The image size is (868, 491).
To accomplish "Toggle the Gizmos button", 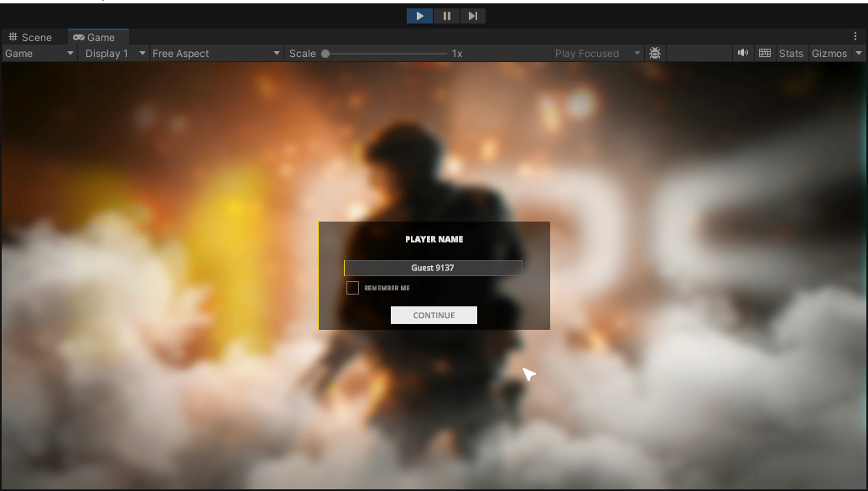I will [x=829, y=53].
